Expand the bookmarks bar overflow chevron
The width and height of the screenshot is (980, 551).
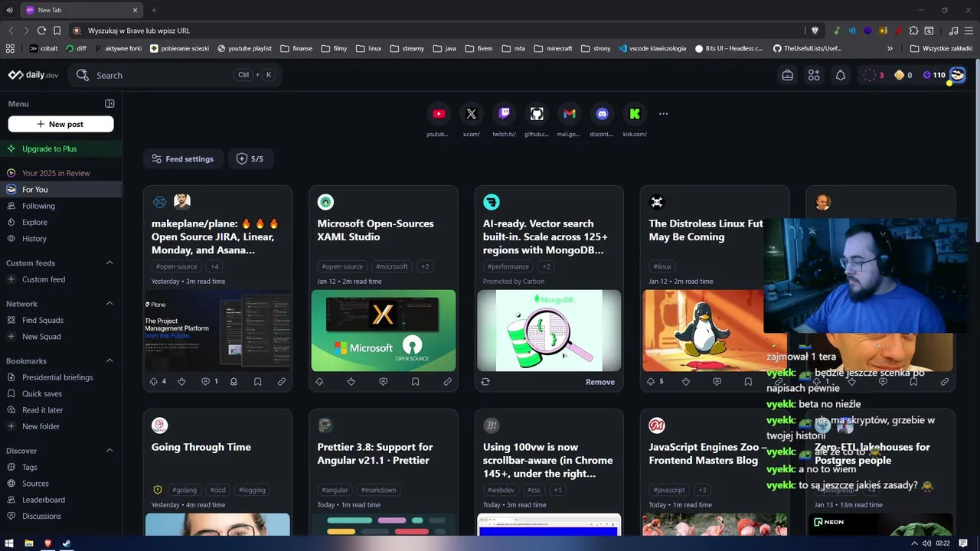click(x=890, y=48)
